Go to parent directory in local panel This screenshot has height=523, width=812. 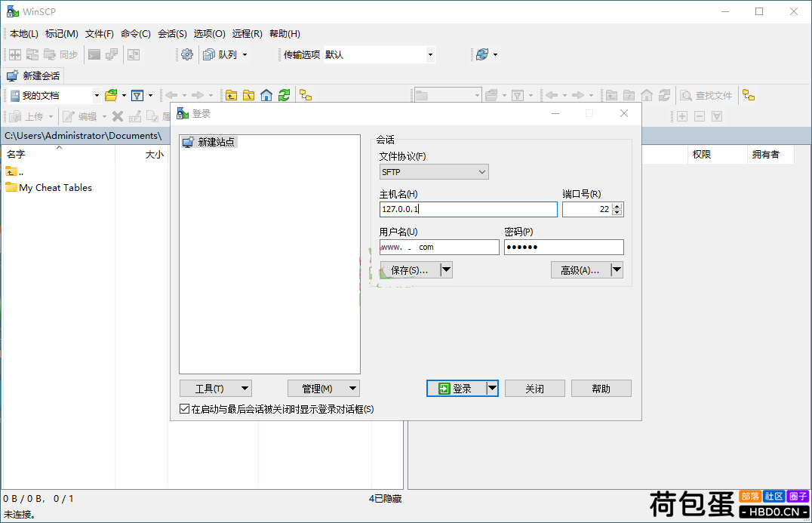231,95
